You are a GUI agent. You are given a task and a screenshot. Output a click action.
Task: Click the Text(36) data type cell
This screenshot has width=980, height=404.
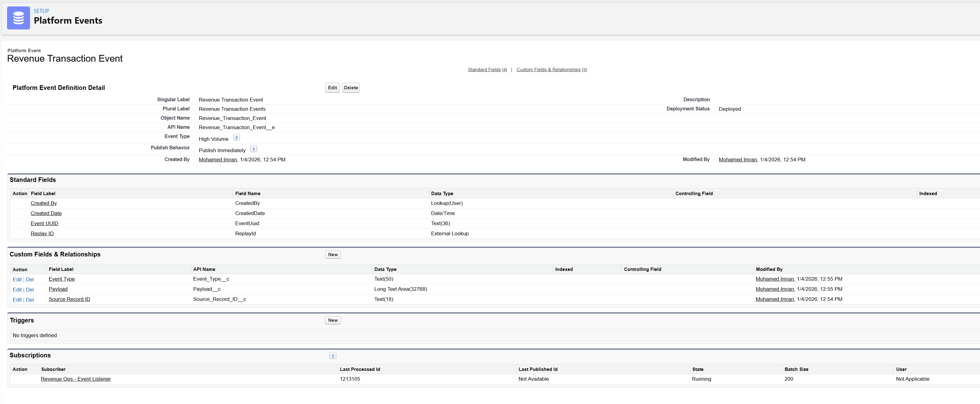pos(440,224)
